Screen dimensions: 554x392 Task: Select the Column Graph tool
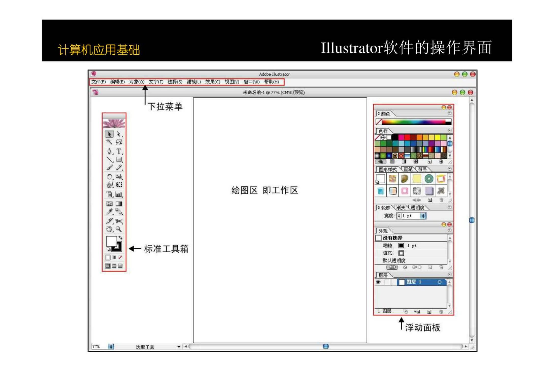tap(119, 194)
